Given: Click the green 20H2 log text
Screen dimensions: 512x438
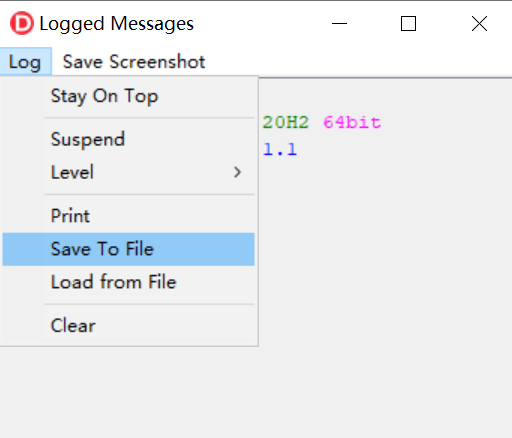Looking at the screenshot, I should (286, 122).
